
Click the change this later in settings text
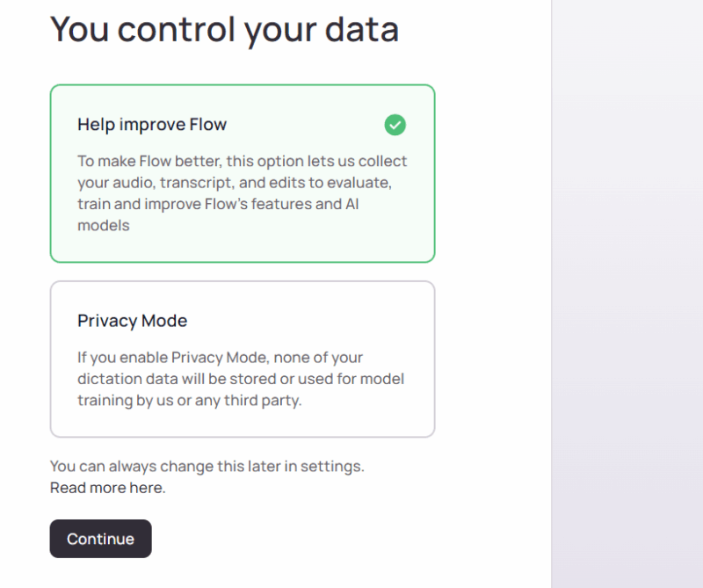pos(207,466)
